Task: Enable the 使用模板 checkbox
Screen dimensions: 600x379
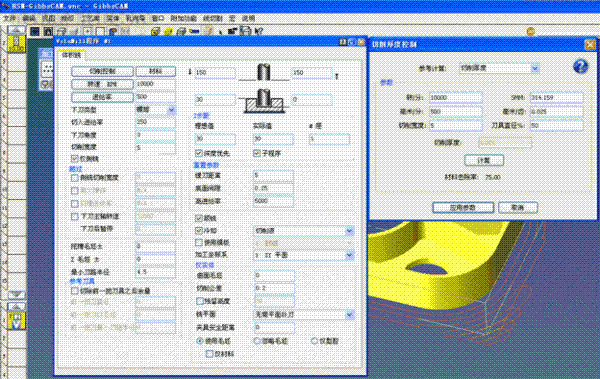Action: click(199, 242)
